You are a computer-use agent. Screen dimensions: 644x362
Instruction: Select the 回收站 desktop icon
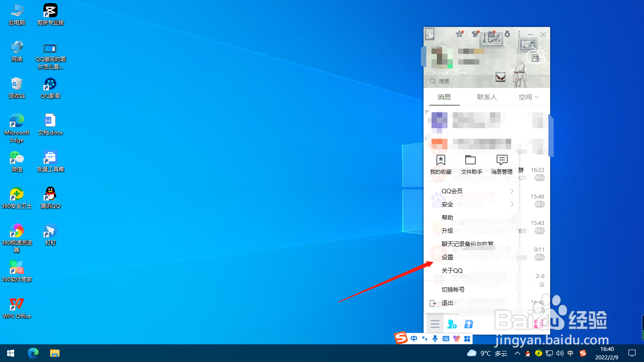(x=17, y=88)
